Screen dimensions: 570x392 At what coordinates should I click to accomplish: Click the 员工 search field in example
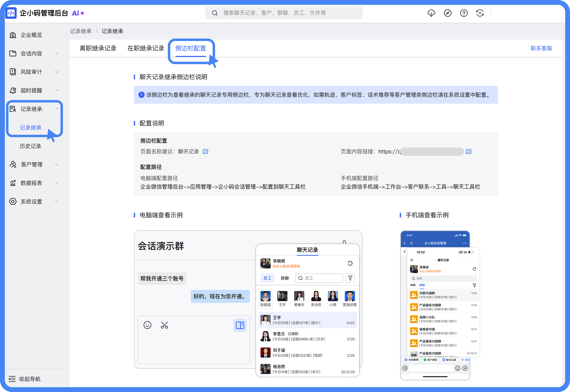pos(319,278)
